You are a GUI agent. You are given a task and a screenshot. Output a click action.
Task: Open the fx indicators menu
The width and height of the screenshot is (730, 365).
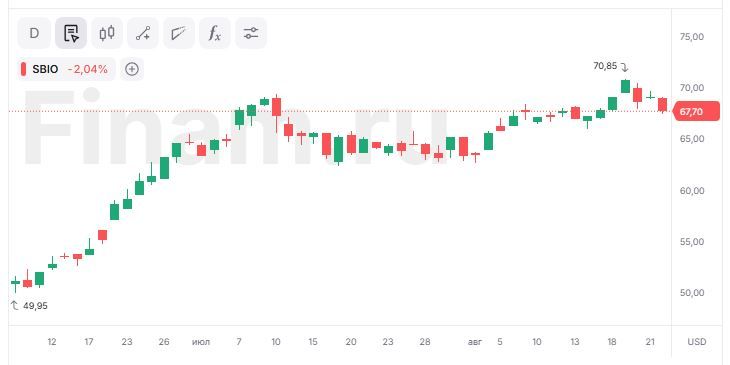point(215,33)
